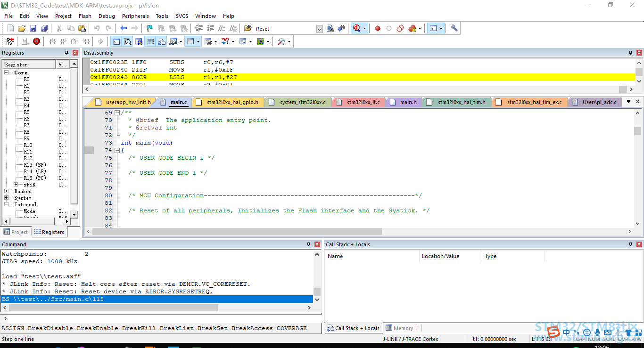
Task: Show next statement arrow icon
Action: tap(100, 41)
